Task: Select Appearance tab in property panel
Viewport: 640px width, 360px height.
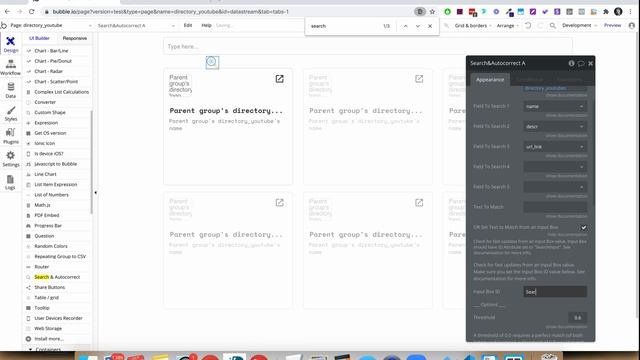Action: coord(490,80)
